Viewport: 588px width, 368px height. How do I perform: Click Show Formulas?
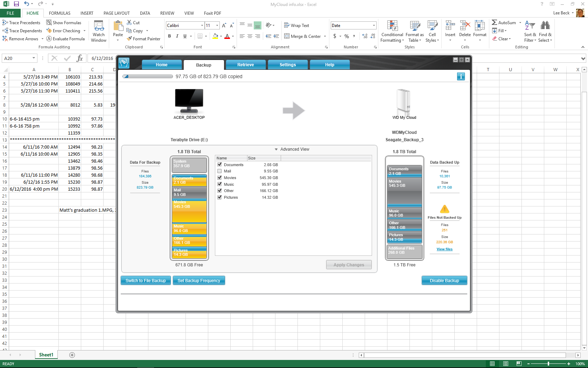point(64,23)
